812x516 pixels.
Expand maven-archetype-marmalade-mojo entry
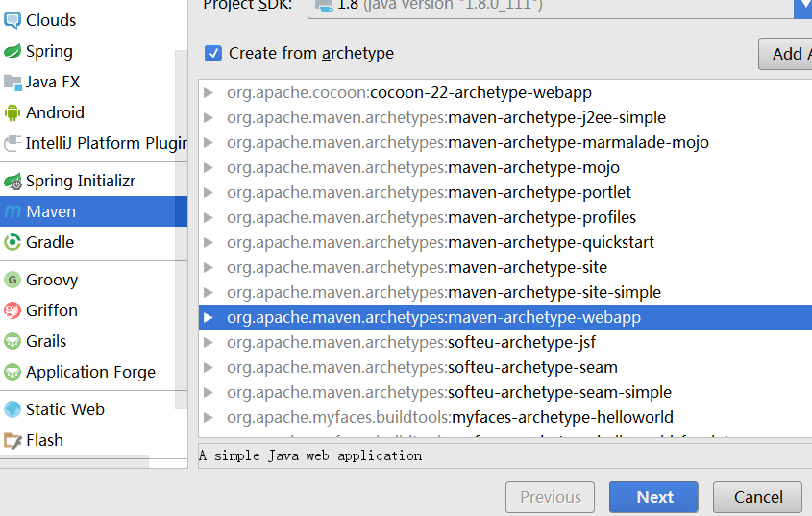(x=209, y=142)
